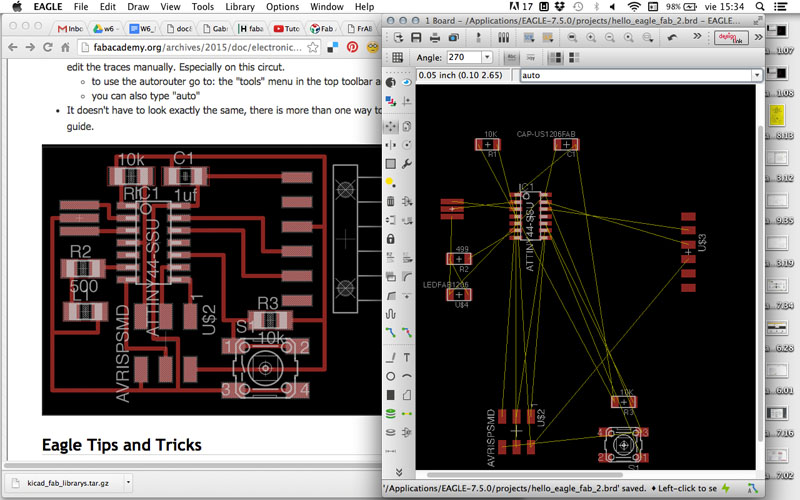Expand hidden action toolbar items chevron
The width and height of the screenshot is (800, 500).
[697, 36]
